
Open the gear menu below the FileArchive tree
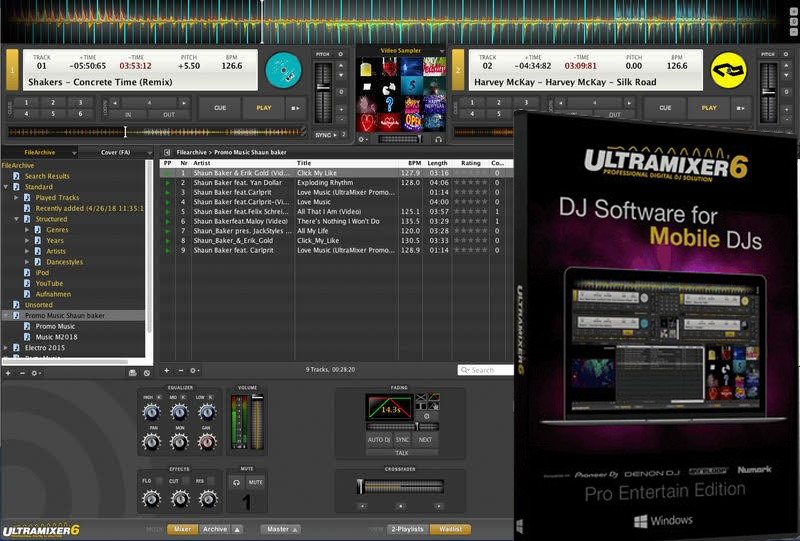coord(35,373)
